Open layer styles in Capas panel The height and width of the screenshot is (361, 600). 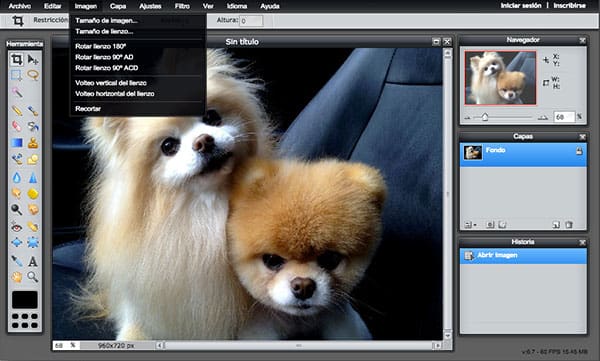click(502, 225)
